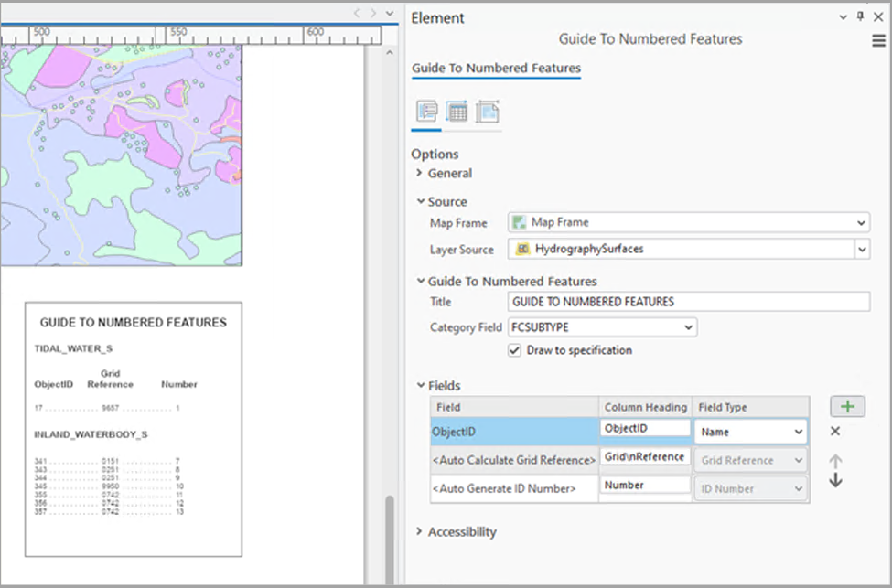Open disabled ID Number field type dropdown
This screenshot has width=892, height=588.
point(750,488)
